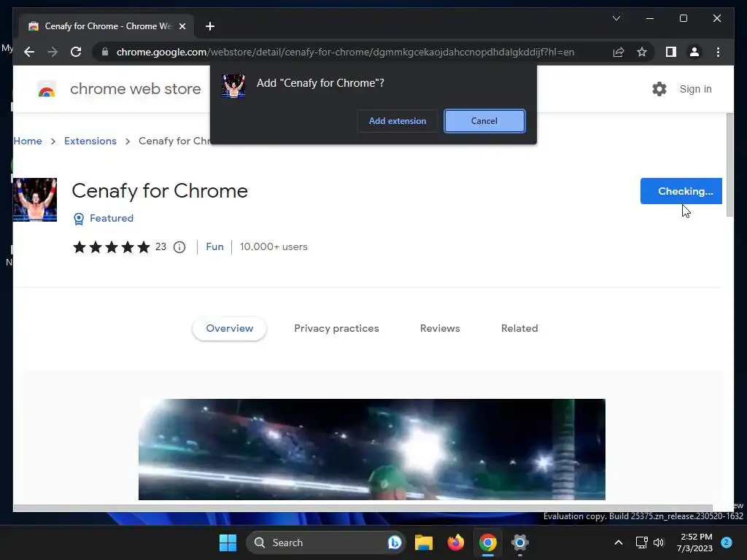This screenshot has width=747, height=560.
Task: Open clock and calendar at 2:52 PM
Action: pos(694,542)
